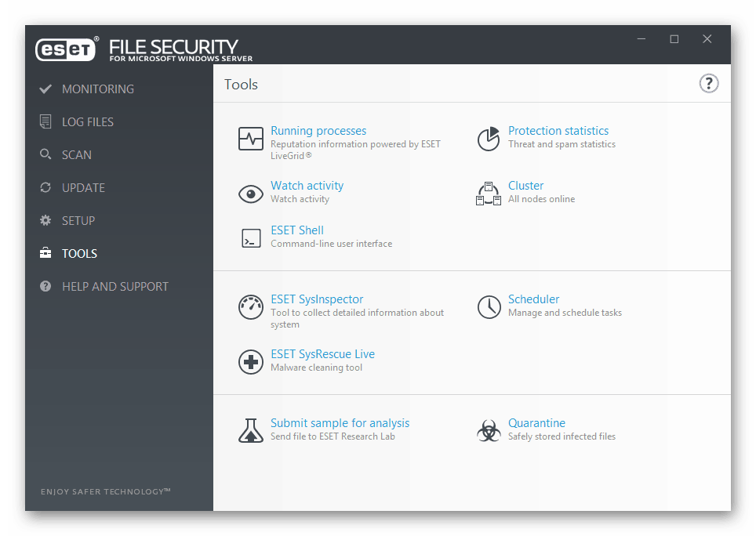756x536 pixels.
Task: Click the Log files document sidebar icon
Action: (x=45, y=121)
